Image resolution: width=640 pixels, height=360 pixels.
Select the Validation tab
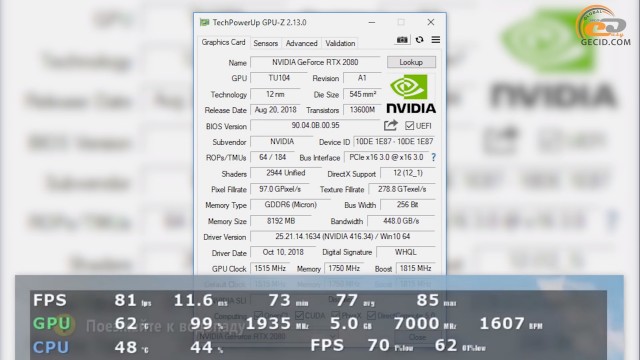340,43
